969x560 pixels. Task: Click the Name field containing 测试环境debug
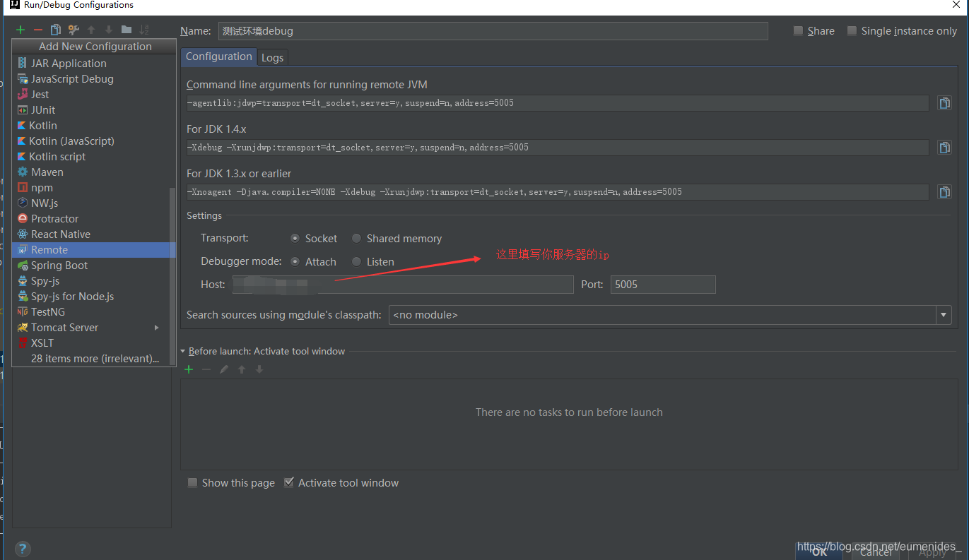[493, 31]
